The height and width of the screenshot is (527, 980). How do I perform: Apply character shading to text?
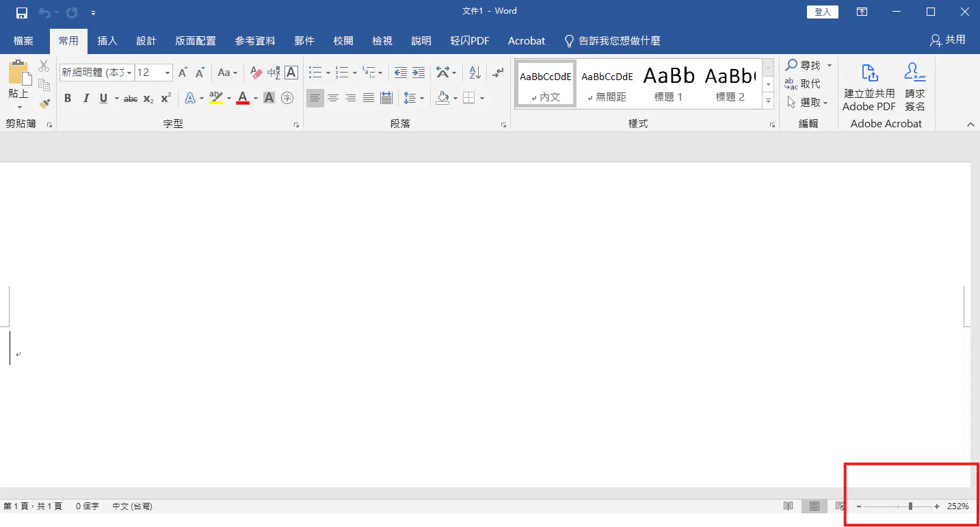(x=269, y=99)
